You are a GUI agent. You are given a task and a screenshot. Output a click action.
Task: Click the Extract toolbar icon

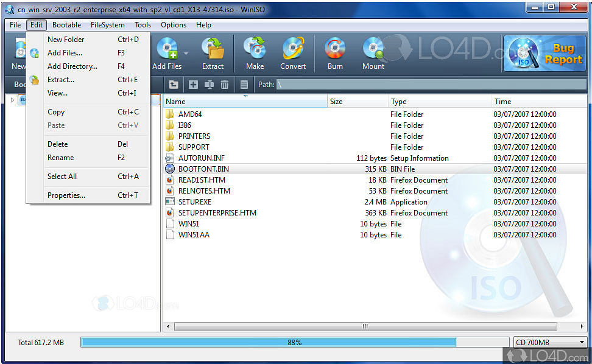tap(213, 53)
